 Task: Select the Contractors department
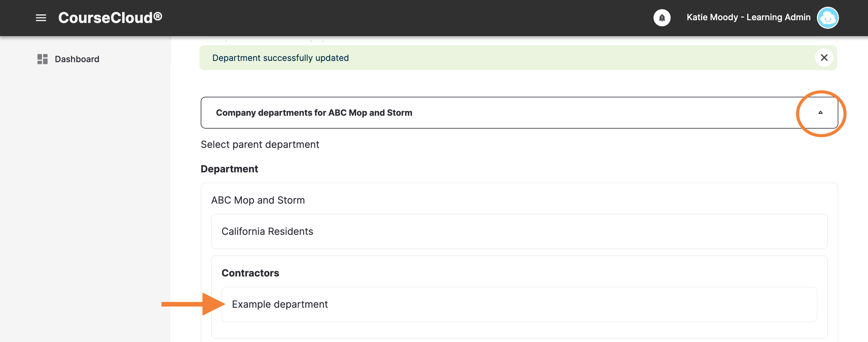pos(250,273)
